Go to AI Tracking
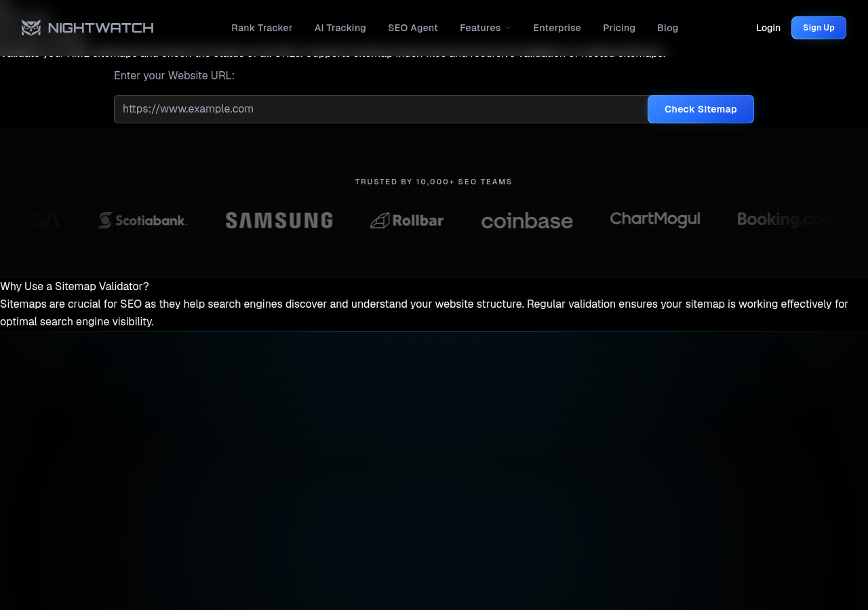868x610 pixels. pyautogui.click(x=340, y=28)
